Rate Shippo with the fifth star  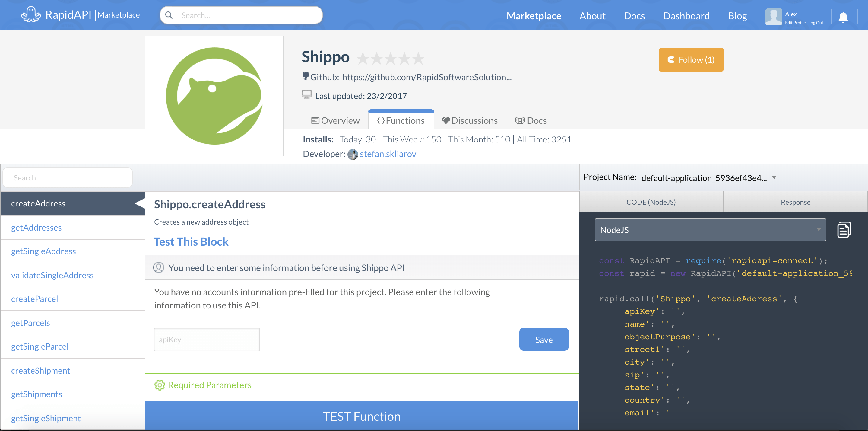(x=418, y=58)
